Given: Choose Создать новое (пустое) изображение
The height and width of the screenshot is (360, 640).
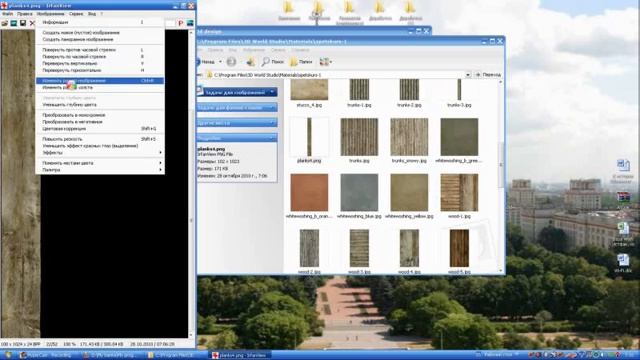Looking at the screenshot, I should (100, 33).
